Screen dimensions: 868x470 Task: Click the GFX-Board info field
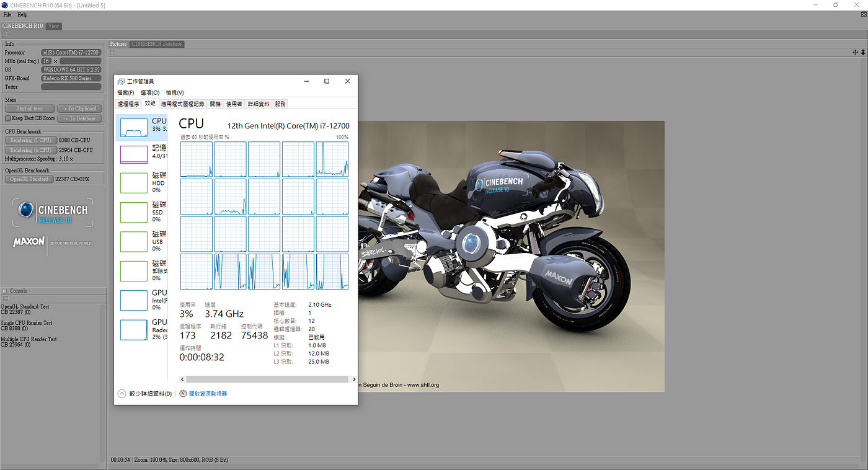coord(71,78)
